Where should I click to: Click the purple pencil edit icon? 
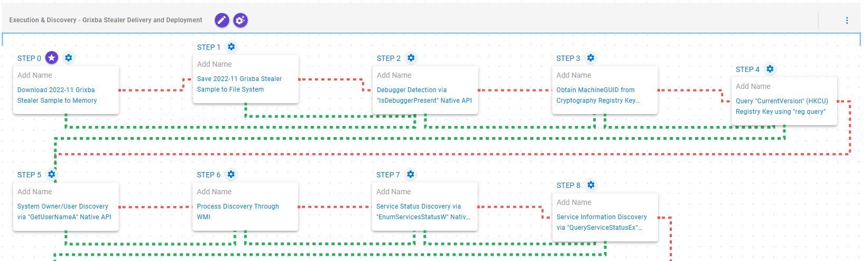pyautogui.click(x=222, y=20)
